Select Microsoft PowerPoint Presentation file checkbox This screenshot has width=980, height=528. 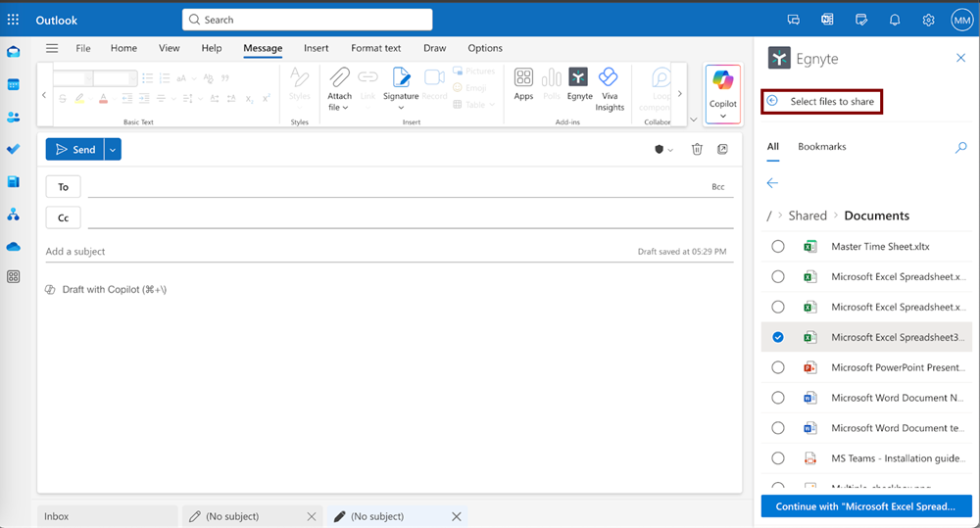coord(778,367)
